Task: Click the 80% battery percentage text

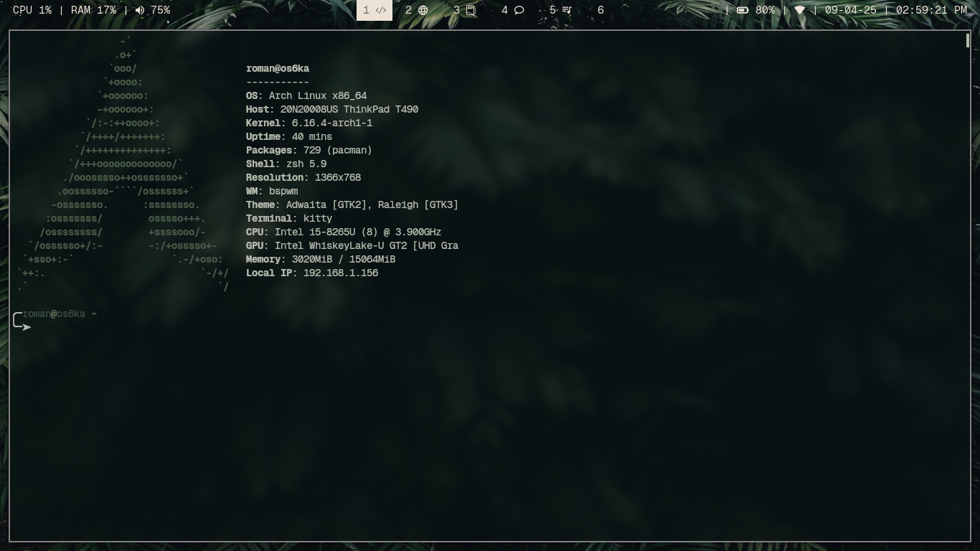Action: tap(765, 10)
